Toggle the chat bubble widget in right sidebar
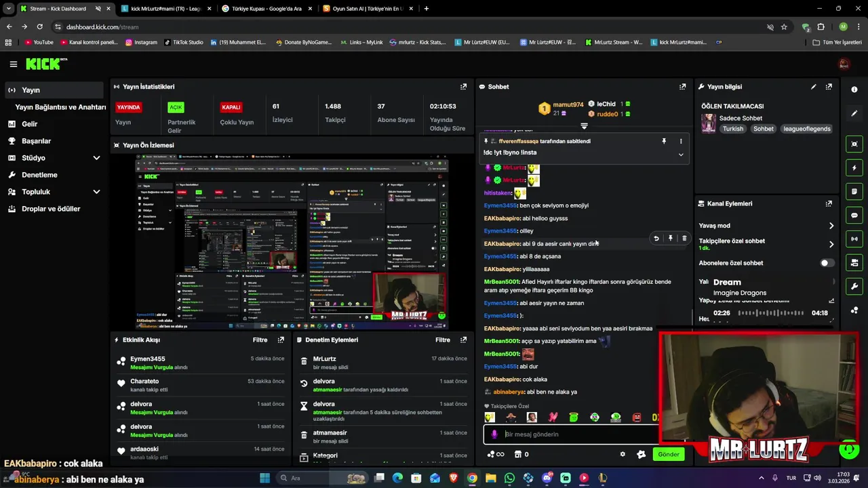Viewport: 868px width, 488px height. [x=854, y=215]
